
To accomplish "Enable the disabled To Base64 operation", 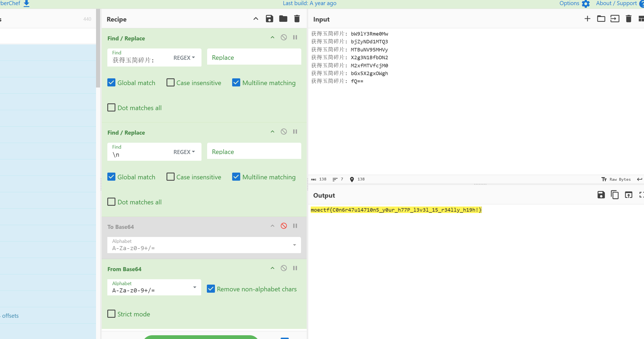I will pos(284,226).
